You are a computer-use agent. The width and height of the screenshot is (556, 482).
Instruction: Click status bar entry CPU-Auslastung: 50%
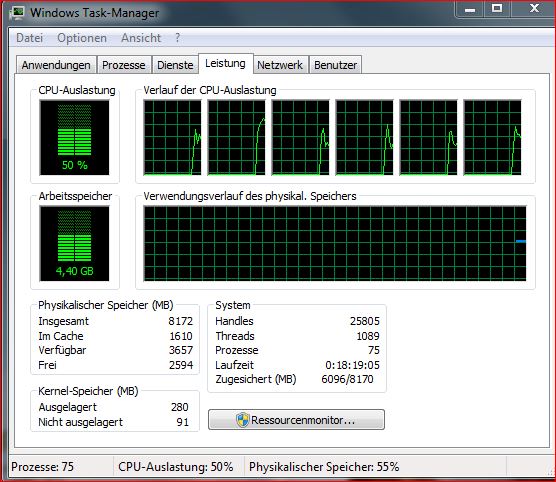click(x=176, y=467)
